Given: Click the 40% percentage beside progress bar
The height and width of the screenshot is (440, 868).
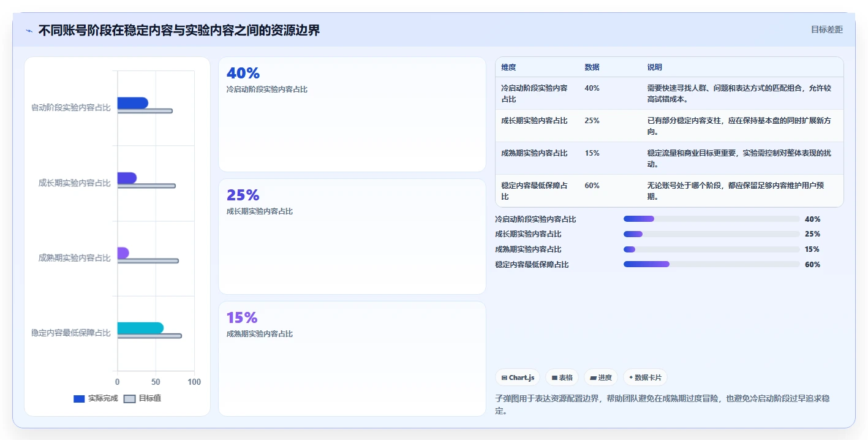Looking at the screenshot, I should point(812,219).
